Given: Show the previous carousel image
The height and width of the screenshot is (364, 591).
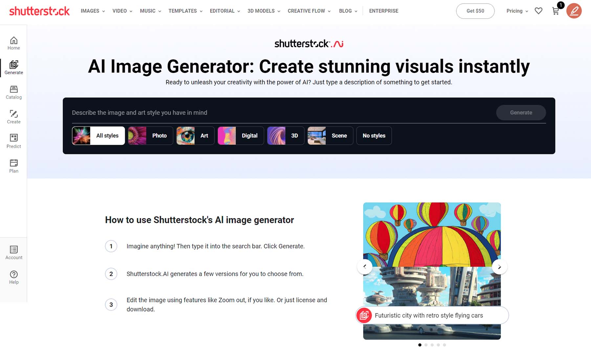Looking at the screenshot, I should click(x=364, y=267).
